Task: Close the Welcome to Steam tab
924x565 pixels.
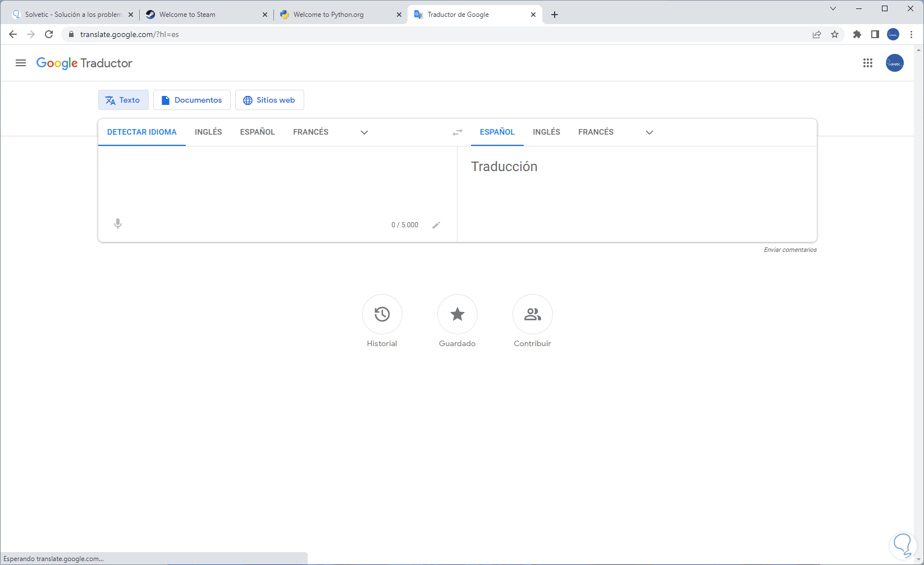Action: tap(265, 15)
